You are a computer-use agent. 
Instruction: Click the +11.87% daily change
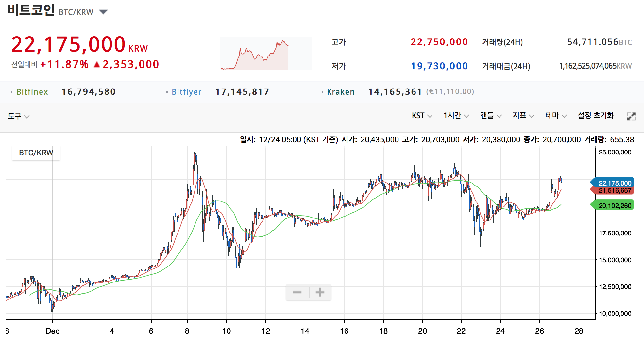click(64, 64)
